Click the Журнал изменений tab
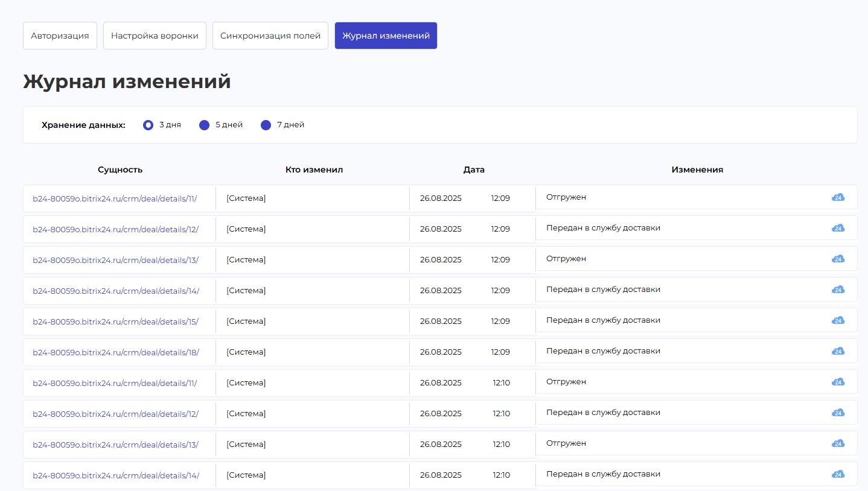 (386, 35)
